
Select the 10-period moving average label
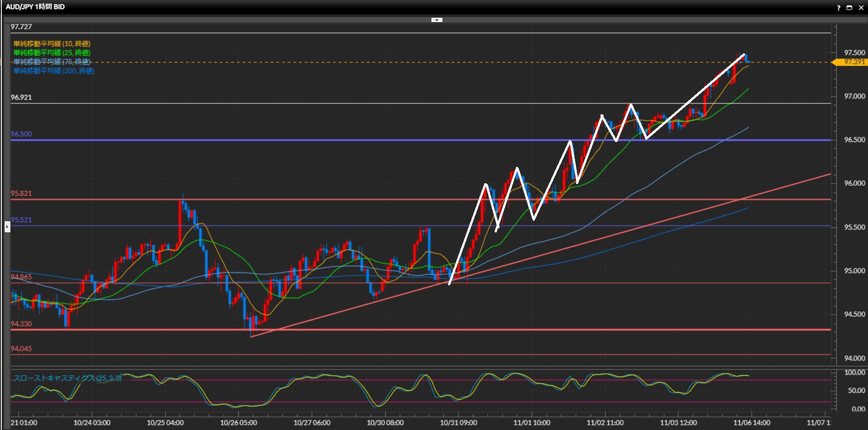[52, 44]
